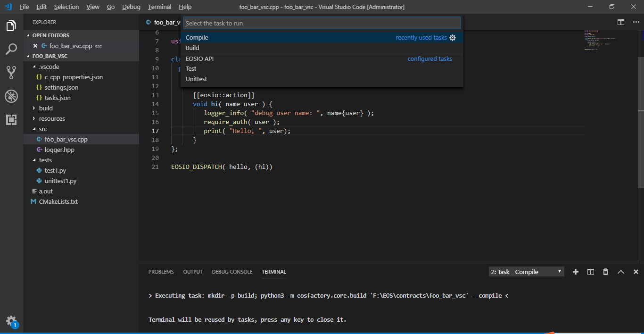Choose the Test task
644x334 pixels.
(322, 69)
